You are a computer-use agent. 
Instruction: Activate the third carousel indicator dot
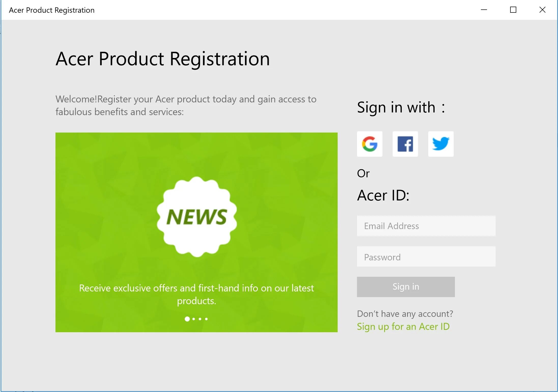200,319
